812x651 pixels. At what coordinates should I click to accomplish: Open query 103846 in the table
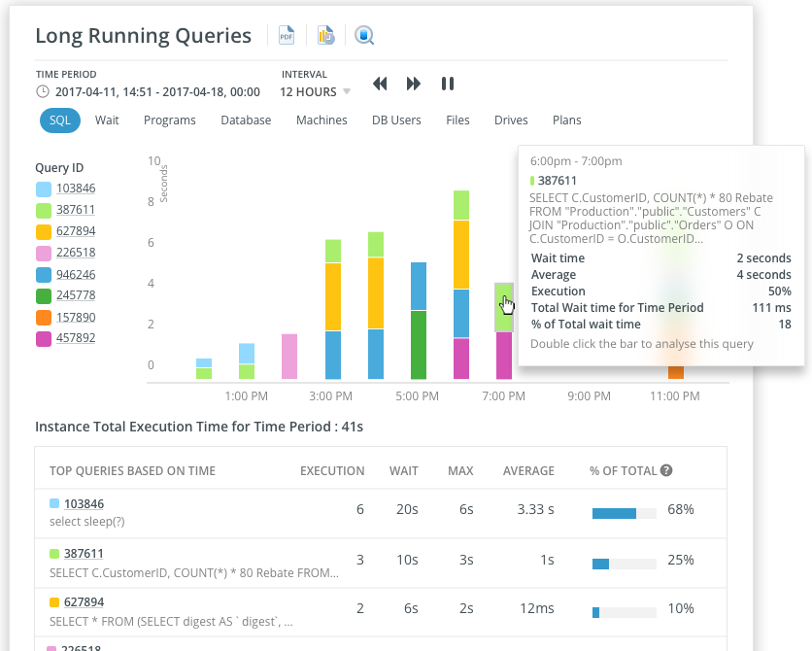click(84, 504)
